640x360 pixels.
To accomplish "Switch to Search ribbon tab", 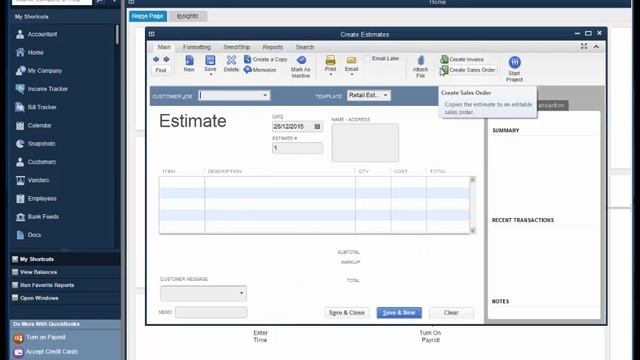I will point(304,47).
